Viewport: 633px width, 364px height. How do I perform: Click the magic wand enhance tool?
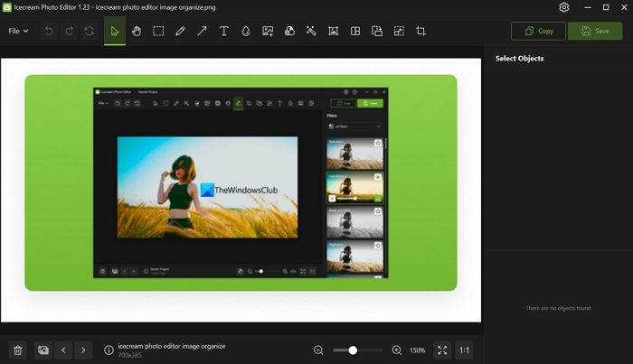pyautogui.click(x=311, y=31)
